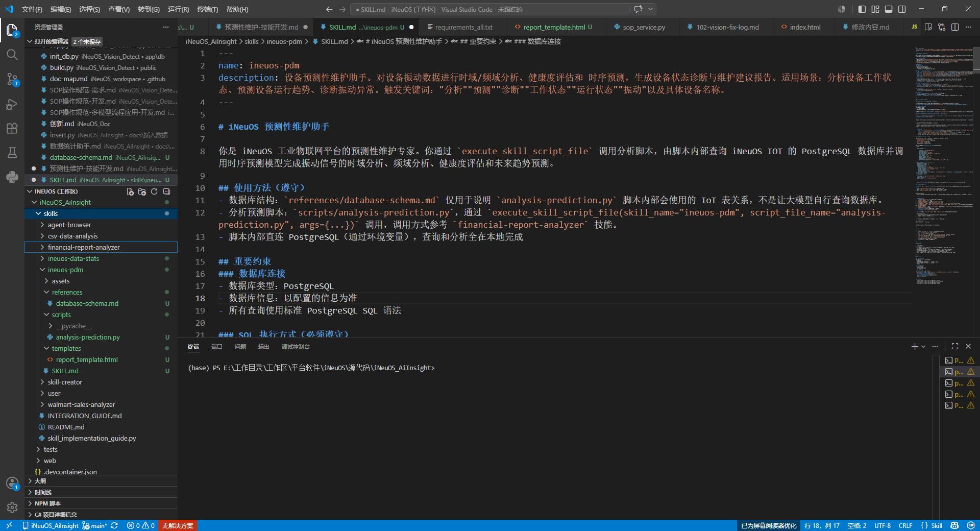Show the 问题 problems panel tab
The width and height of the screenshot is (980, 531).
[240, 347]
